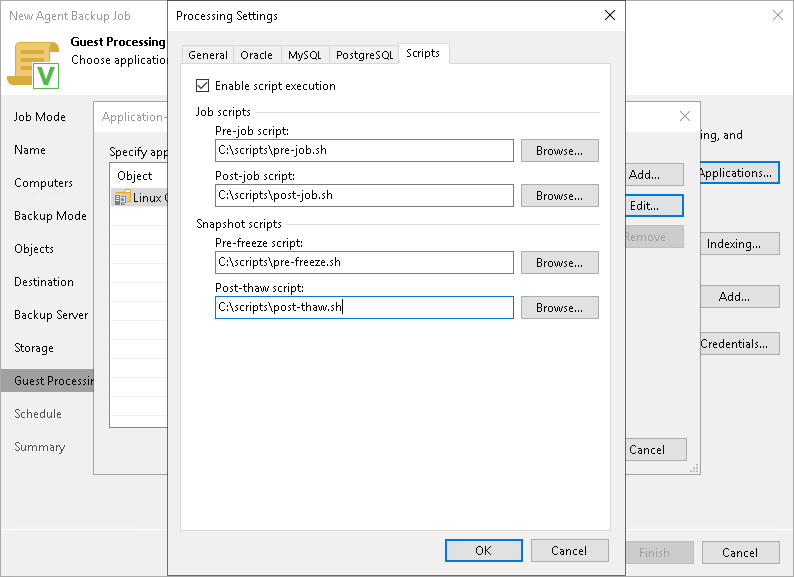Image resolution: width=794 pixels, height=577 pixels.
Task: Click Remove button in Application-Aware Processing window
Action: (x=654, y=237)
